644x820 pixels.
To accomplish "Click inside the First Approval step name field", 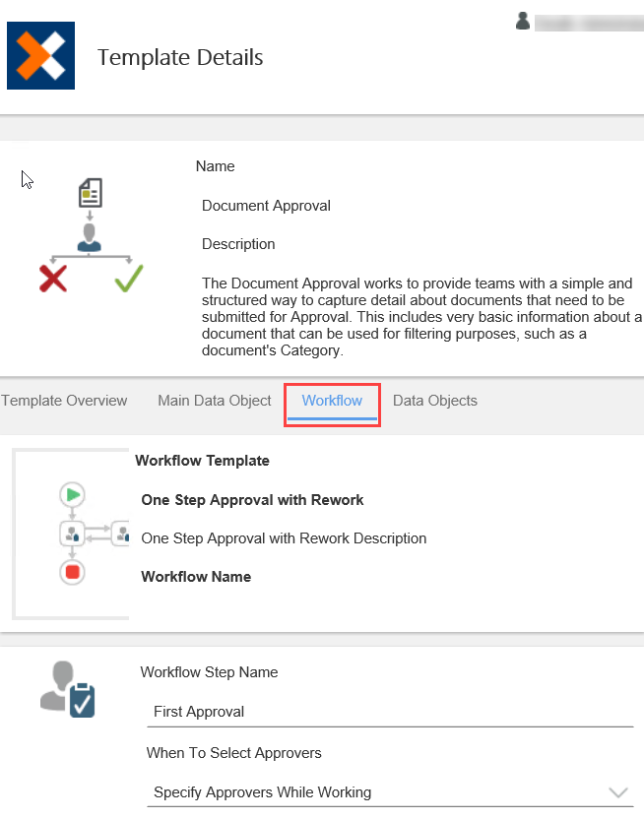I will click(390, 712).
